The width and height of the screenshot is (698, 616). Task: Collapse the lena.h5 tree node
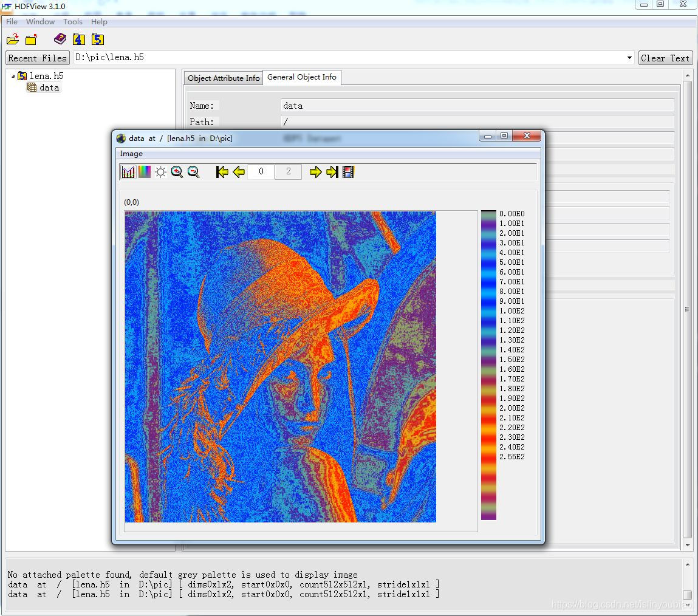tap(13, 77)
